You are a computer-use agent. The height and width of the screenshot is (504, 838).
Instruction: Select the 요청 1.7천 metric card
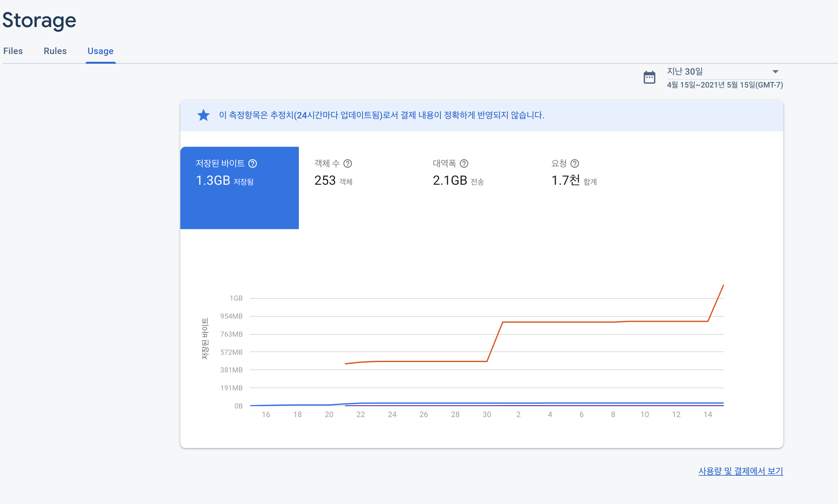tap(595, 188)
